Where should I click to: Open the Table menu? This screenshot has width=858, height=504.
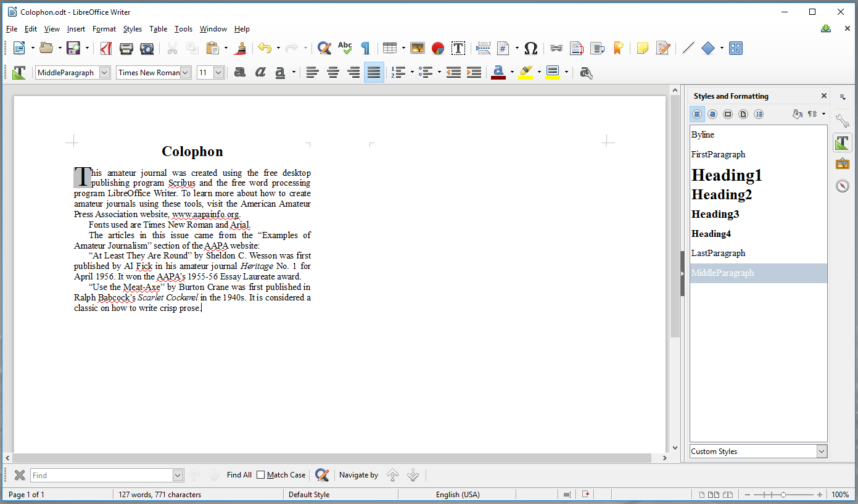coord(159,29)
